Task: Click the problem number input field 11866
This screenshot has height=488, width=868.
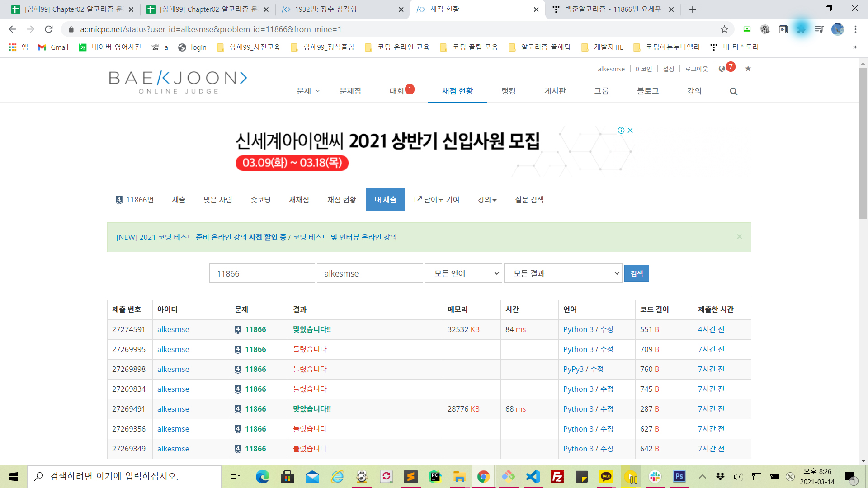Action: pos(262,273)
